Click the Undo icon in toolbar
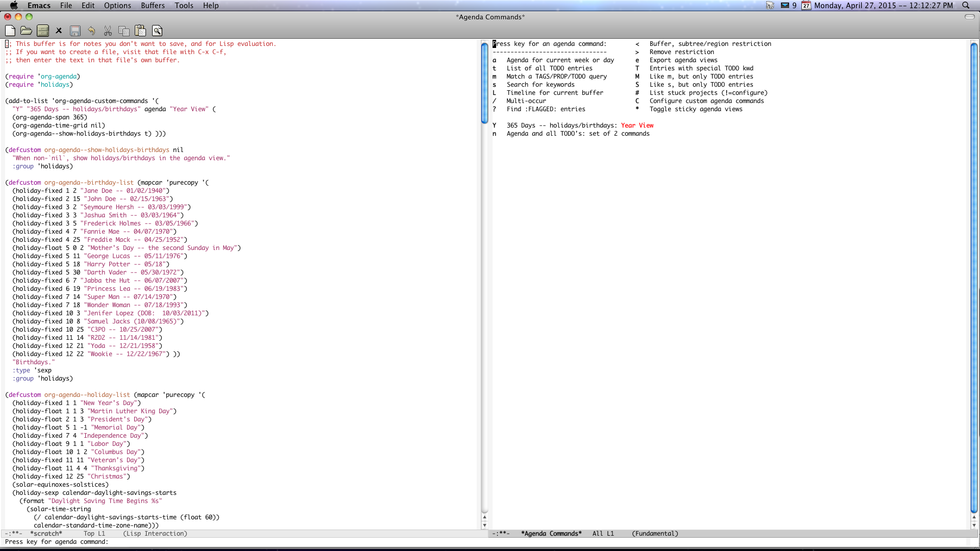 [x=91, y=30]
